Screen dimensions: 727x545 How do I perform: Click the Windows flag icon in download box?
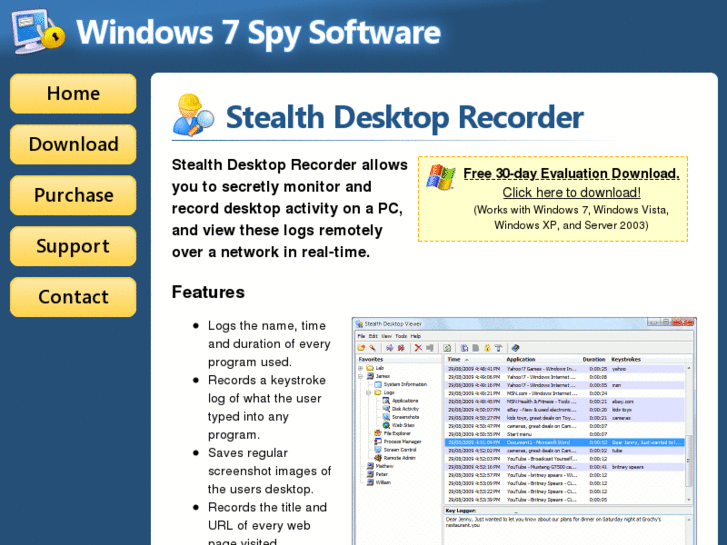coord(440,177)
